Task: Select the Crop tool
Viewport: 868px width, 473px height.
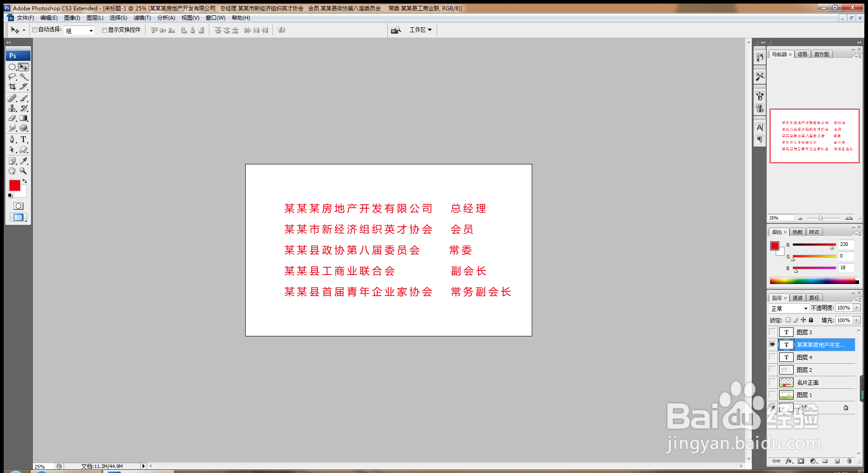Action: (x=12, y=86)
